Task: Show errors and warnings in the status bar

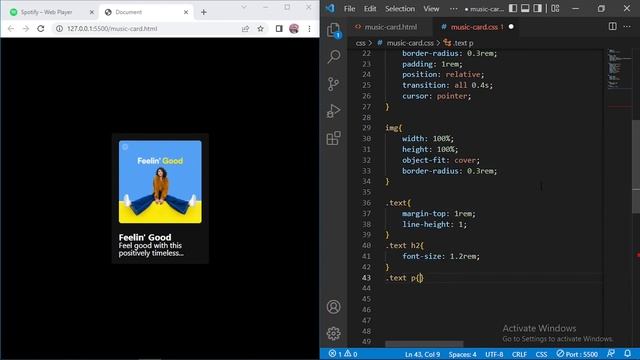Action: (343, 354)
